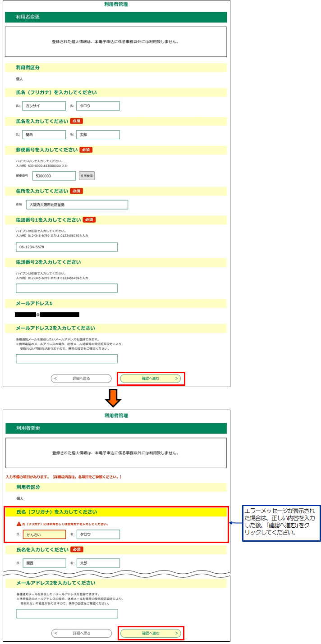Click the blue-bordered エラーメッセージ callout note
The height and width of the screenshot is (644, 321).
281,523
